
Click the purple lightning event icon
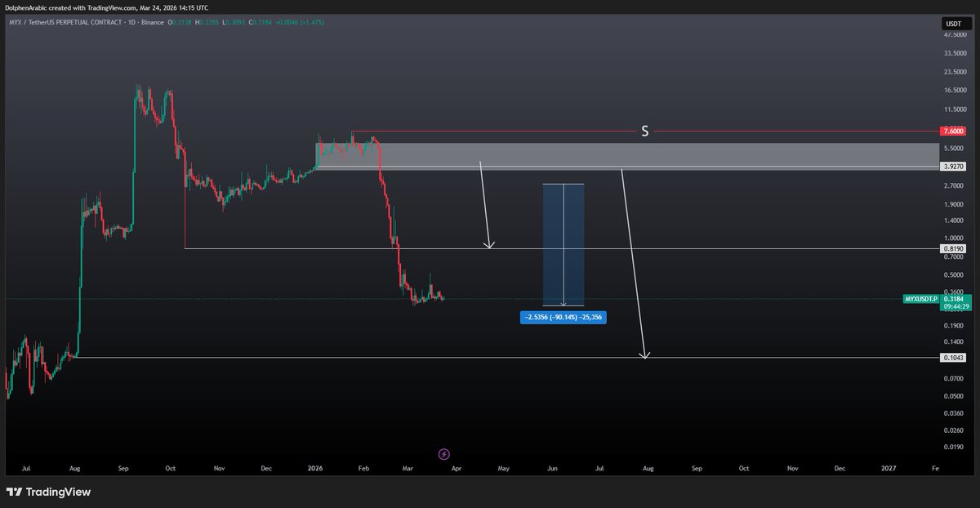443,453
